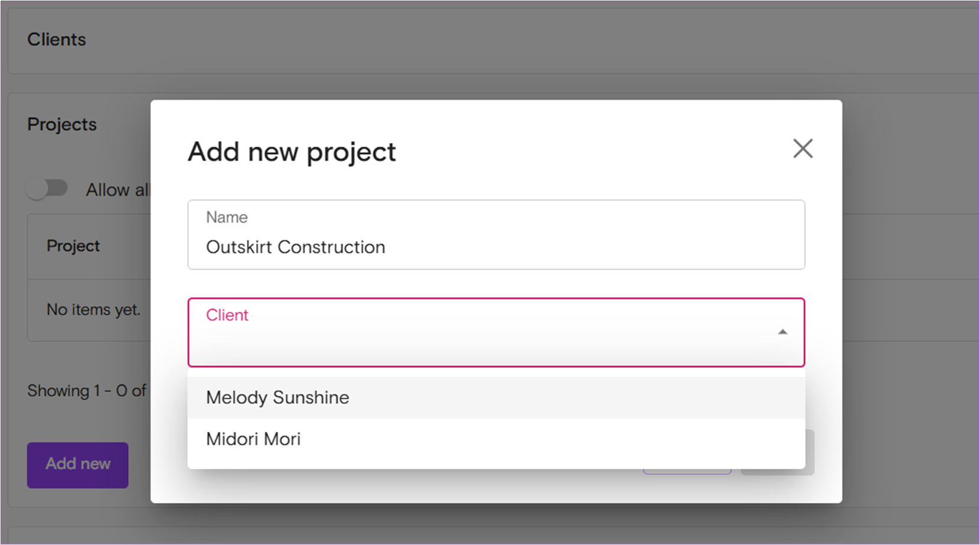Viewport: 980px width, 545px height.
Task: Click the Name field label
Action: 227,217
